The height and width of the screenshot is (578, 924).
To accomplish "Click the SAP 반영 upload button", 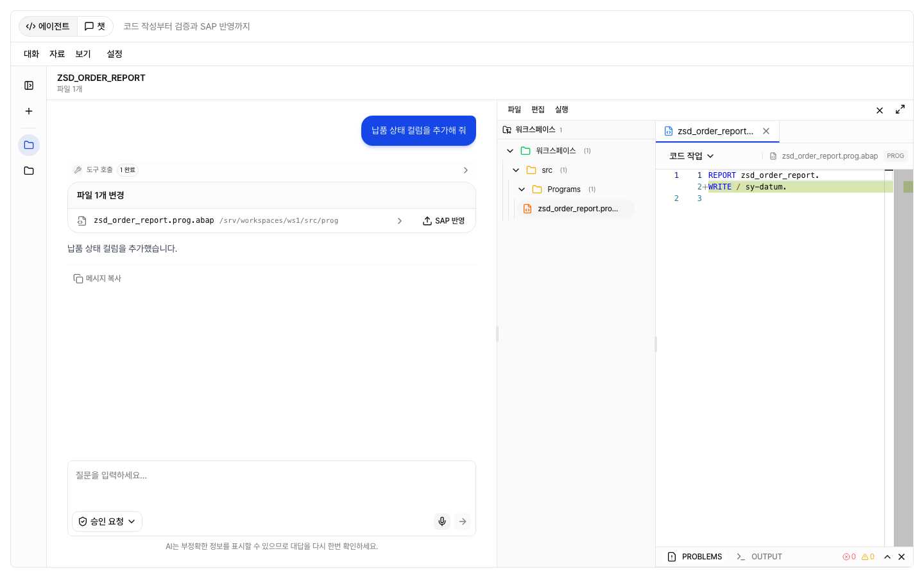I will click(x=443, y=221).
